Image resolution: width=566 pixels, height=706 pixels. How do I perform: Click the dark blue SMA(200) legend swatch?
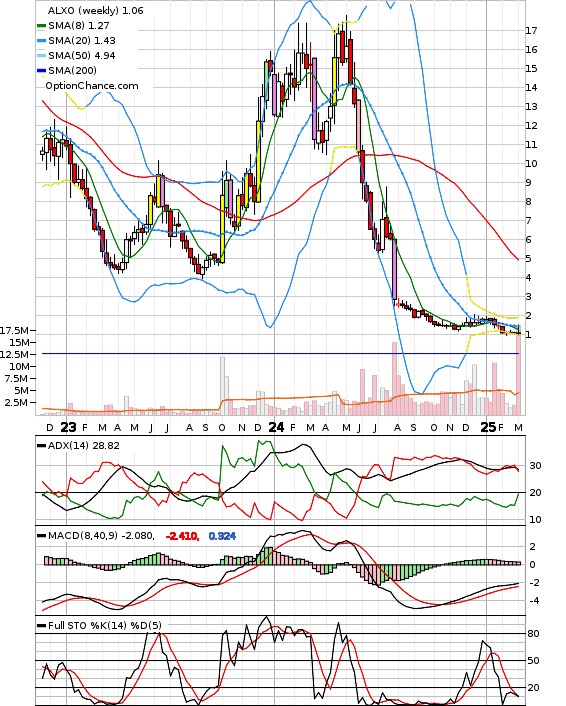click(41, 71)
